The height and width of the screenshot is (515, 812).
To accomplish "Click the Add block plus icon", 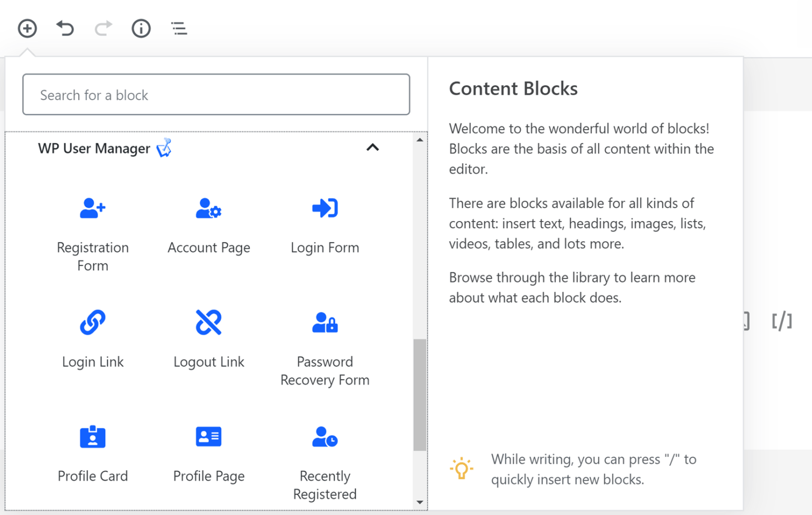I will coord(27,28).
